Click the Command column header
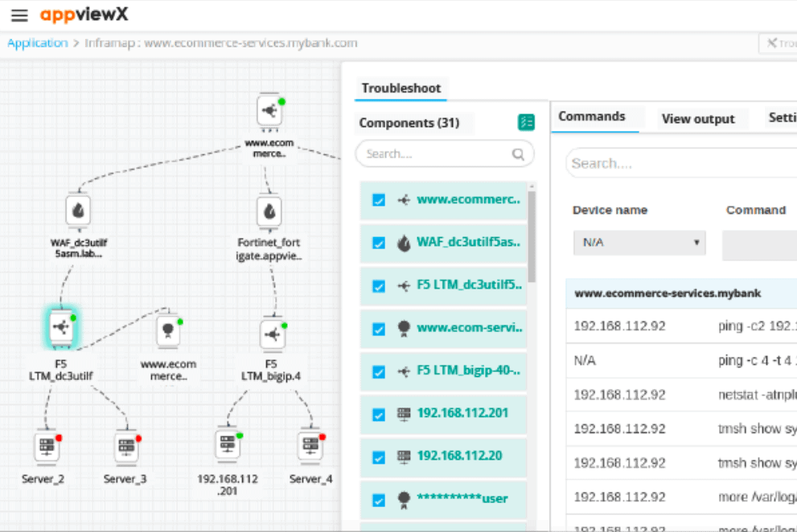Viewport: 797px width, 532px height. (x=756, y=211)
